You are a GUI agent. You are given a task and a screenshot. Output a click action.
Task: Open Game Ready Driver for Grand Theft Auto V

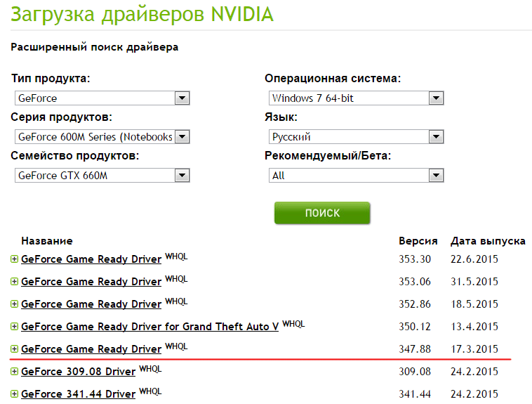pyautogui.click(x=149, y=327)
